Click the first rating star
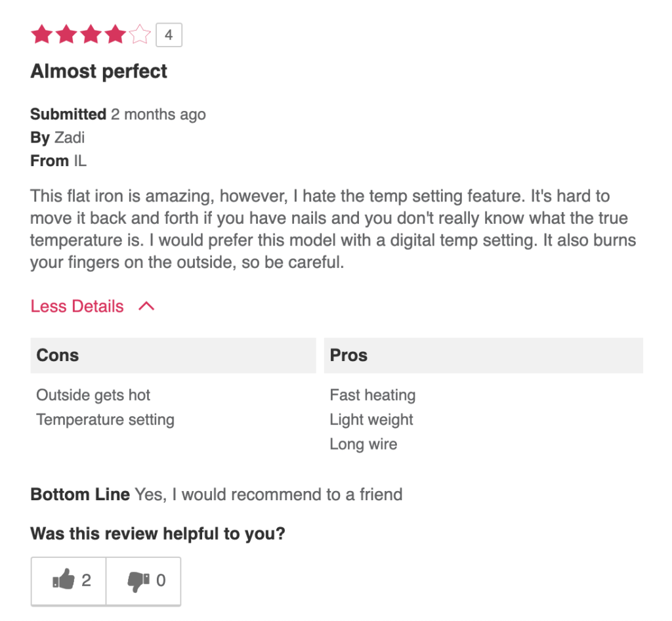 [42, 34]
